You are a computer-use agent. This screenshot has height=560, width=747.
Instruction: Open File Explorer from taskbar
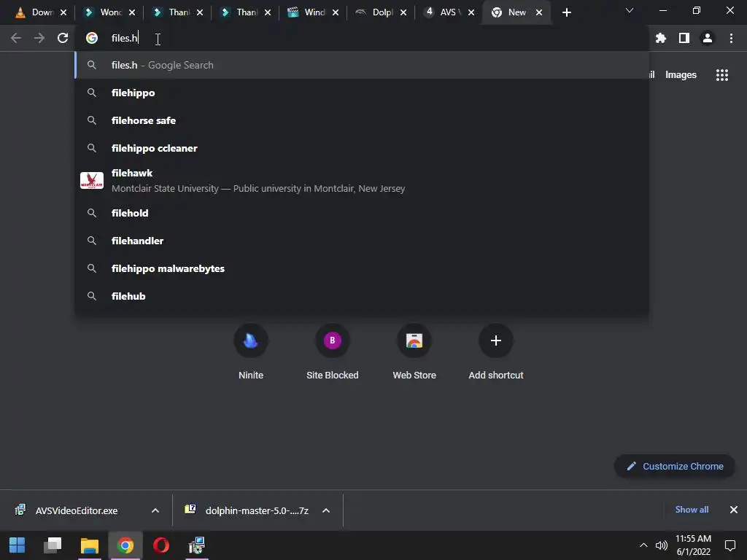click(x=89, y=545)
